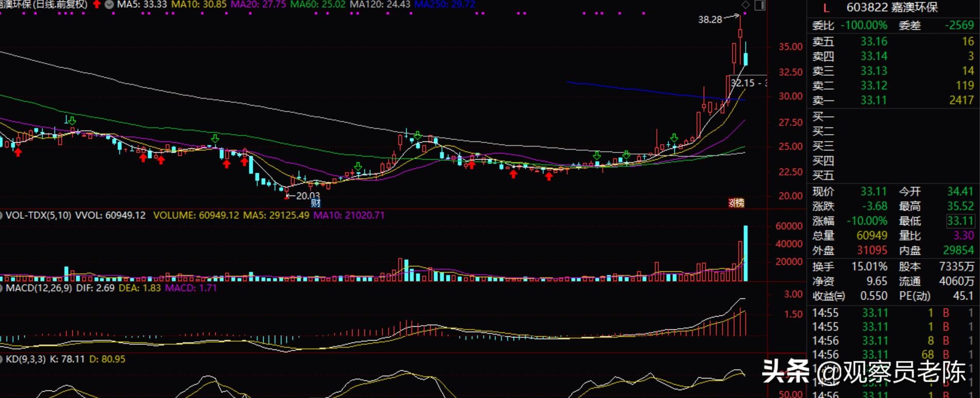
Task: Click the 今开 34.41 field
Action: (936, 192)
